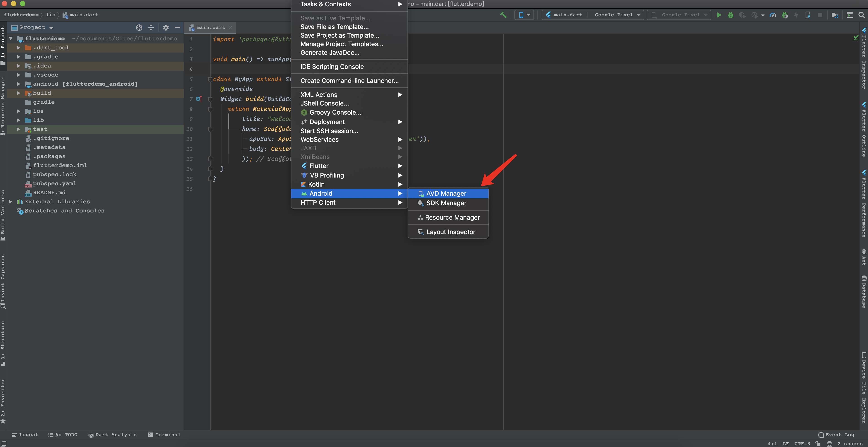Start debugging with the bug icon
This screenshot has width=868, height=447.
pos(730,15)
